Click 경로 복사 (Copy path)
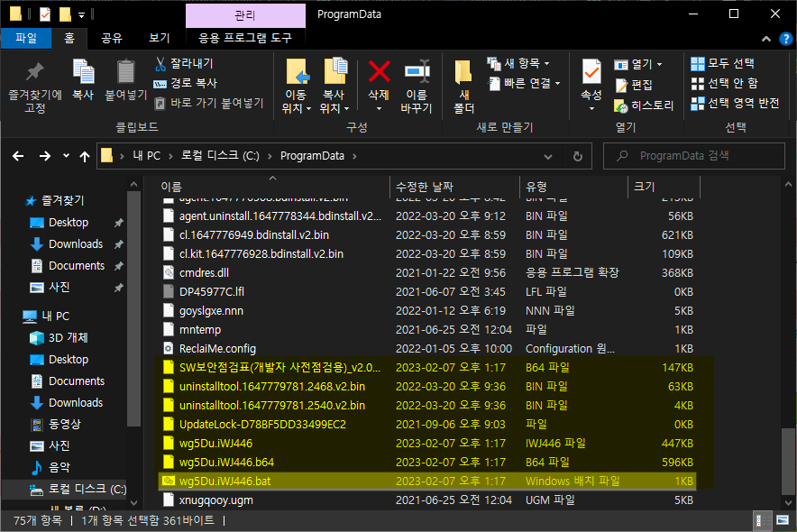 (186, 83)
